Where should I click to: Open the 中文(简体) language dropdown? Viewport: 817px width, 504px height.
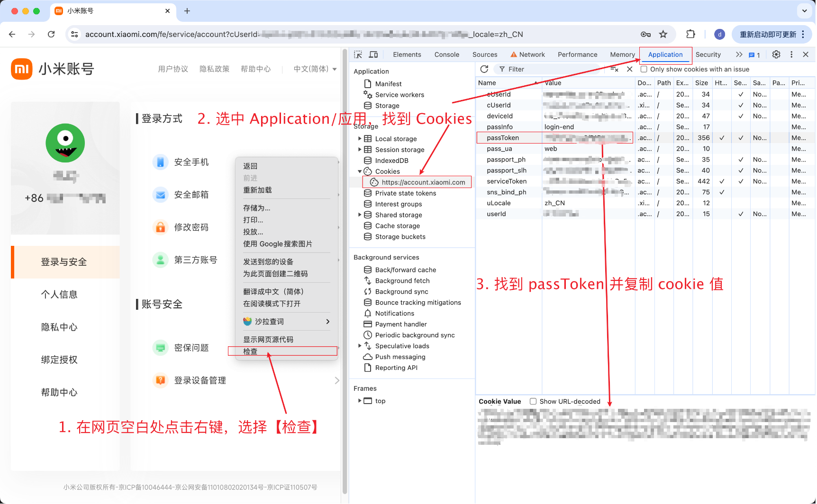pos(315,69)
